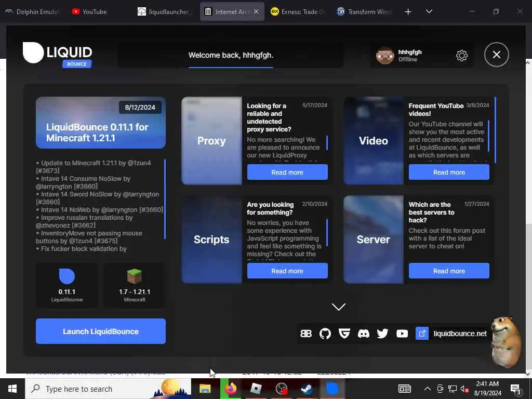
Task: Expand more news with the down chevron
Action: click(338, 307)
